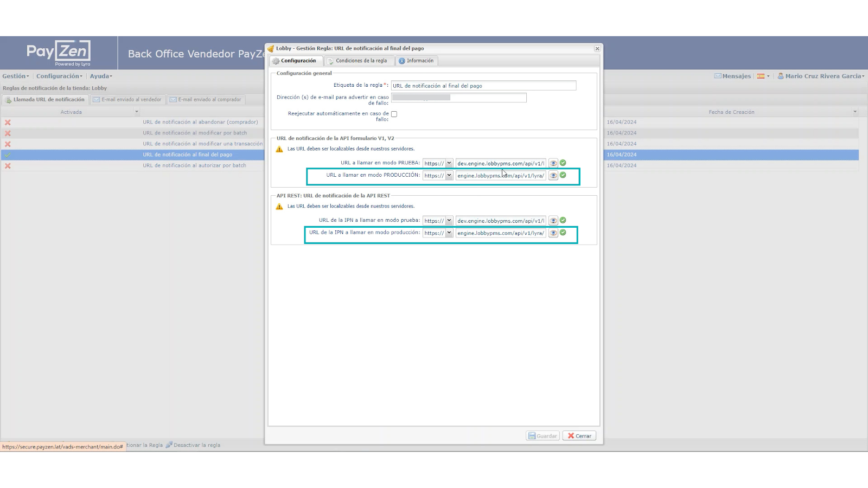Image resolution: width=868 pixels, height=488 pixels.
Task: Click the Guardar button
Action: pyautogui.click(x=543, y=436)
